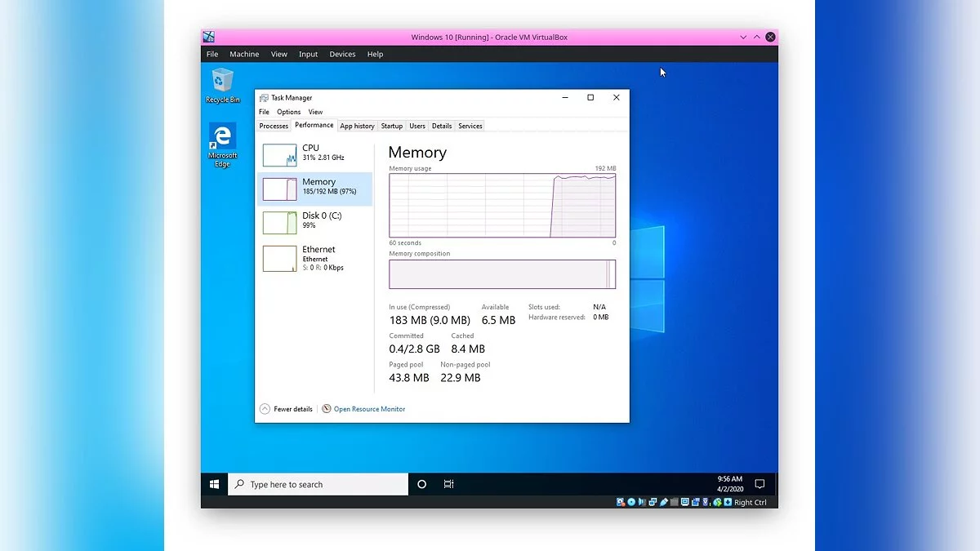Close the Task Manager window

[x=617, y=97]
